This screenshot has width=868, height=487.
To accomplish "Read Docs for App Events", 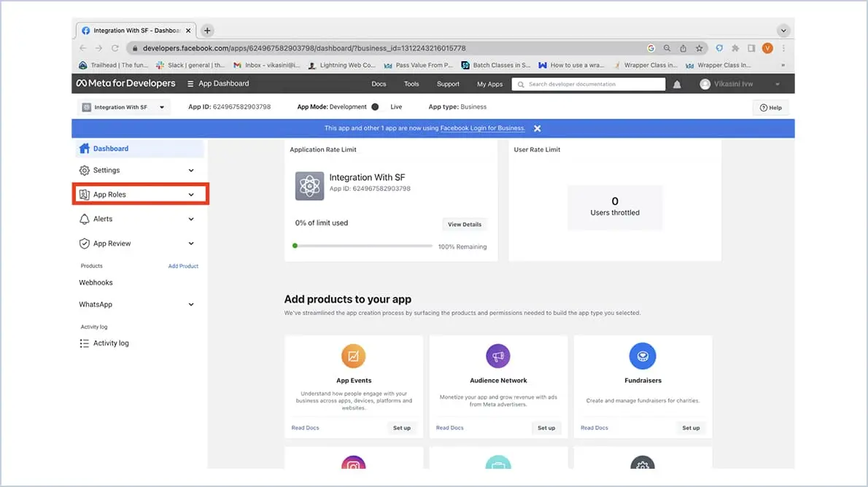I will [x=305, y=428].
